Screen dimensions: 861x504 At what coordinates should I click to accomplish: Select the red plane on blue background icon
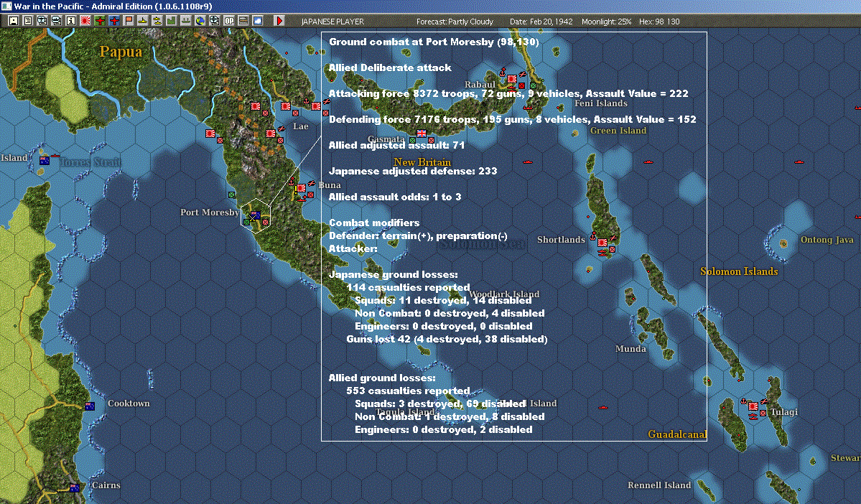(113, 21)
